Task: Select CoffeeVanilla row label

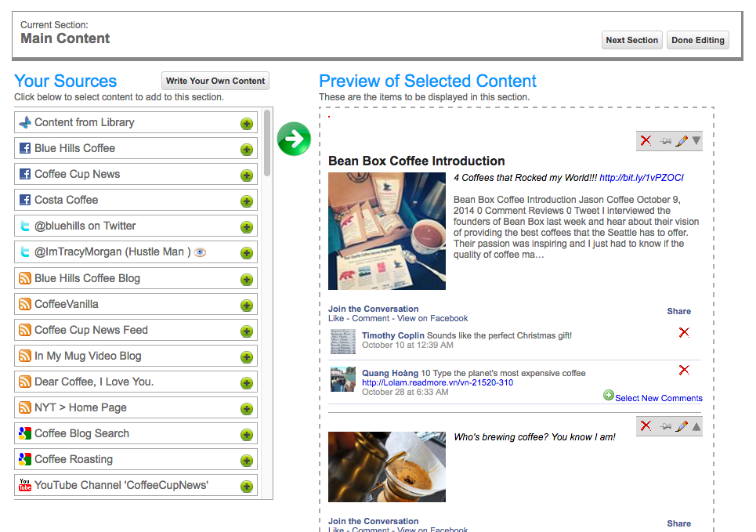Action: 66,304
